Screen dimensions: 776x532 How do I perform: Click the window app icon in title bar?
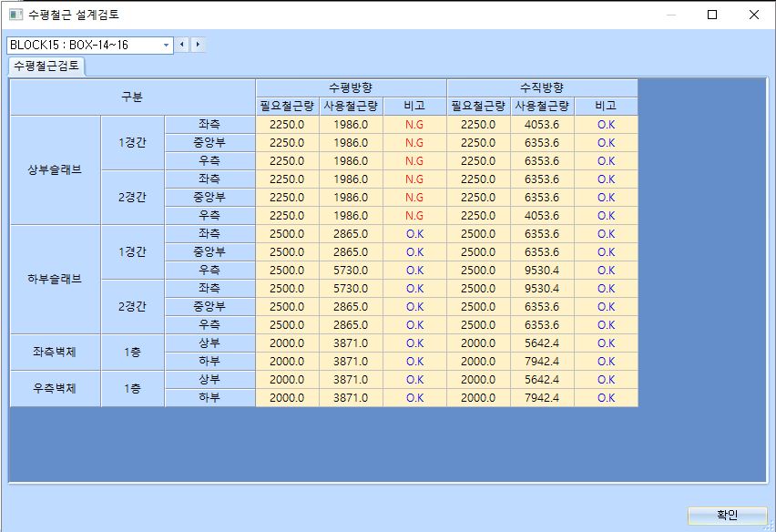point(15,15)
